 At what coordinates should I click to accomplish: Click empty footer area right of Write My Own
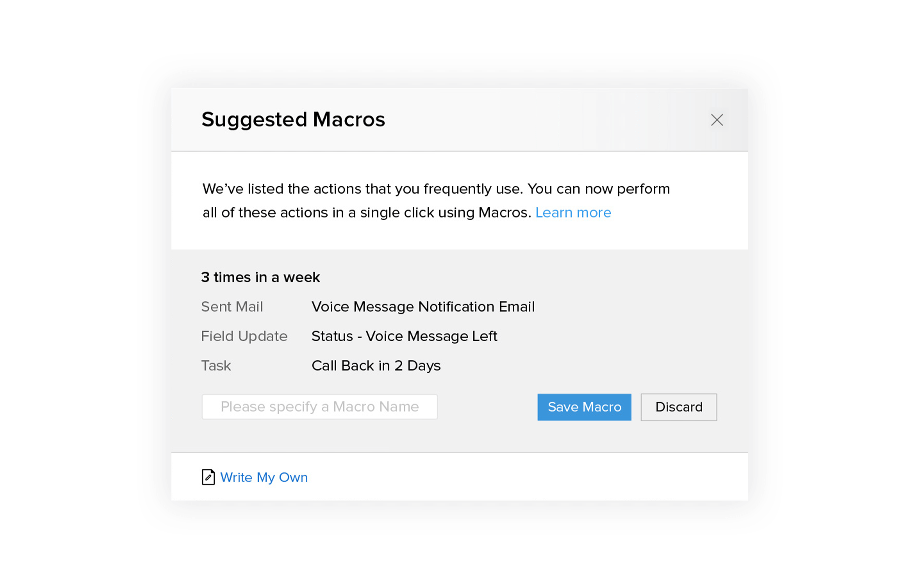point(527,477)
